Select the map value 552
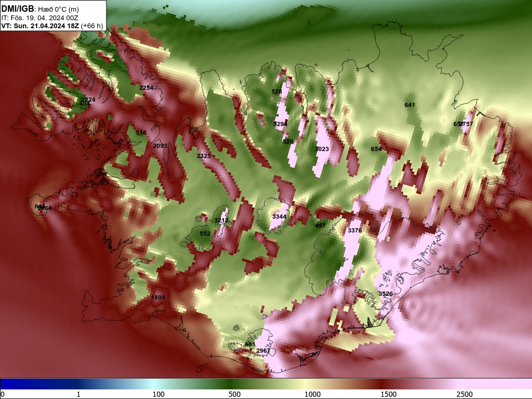532x399 pixels. point(205,234)
